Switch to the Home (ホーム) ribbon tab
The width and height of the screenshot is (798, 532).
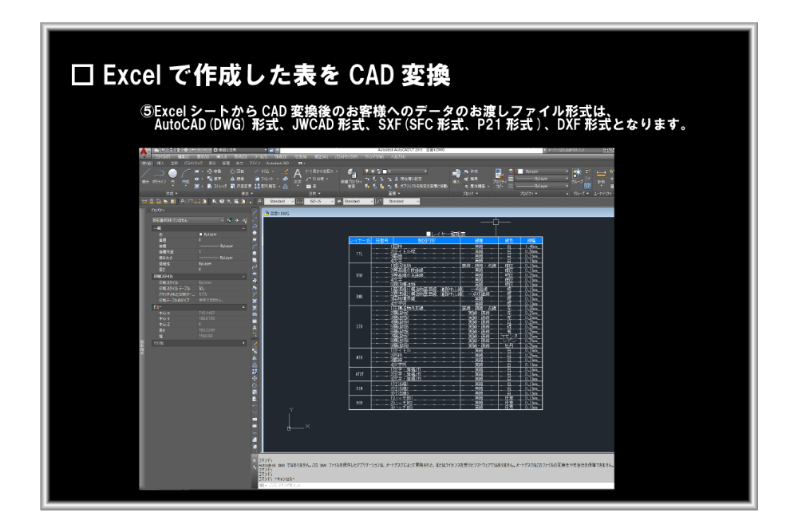click(x=147, y=164)
